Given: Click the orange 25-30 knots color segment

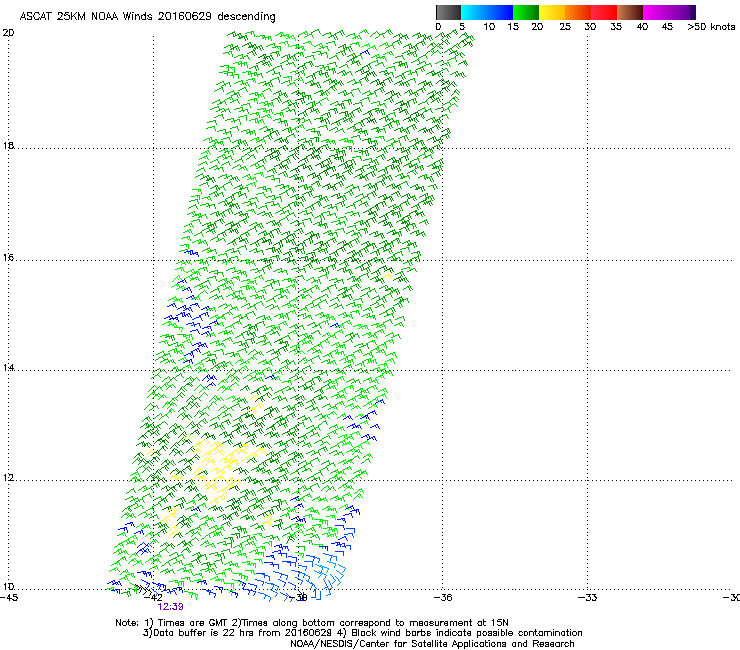Looking at the screenshot, I should coord(578,12).
